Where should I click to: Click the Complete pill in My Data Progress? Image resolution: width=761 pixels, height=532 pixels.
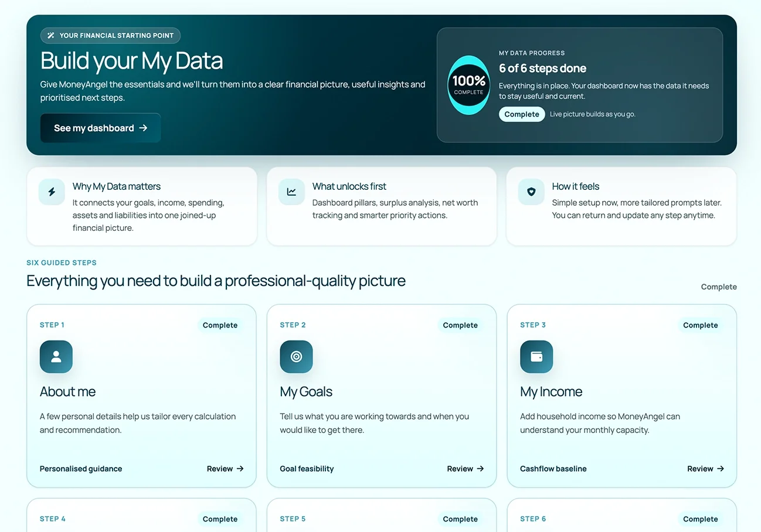[x=522, y=114]
